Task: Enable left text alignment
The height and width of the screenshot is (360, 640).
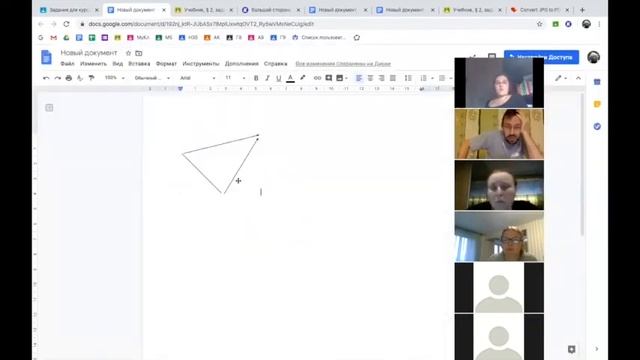Action: tap(359, 78)
